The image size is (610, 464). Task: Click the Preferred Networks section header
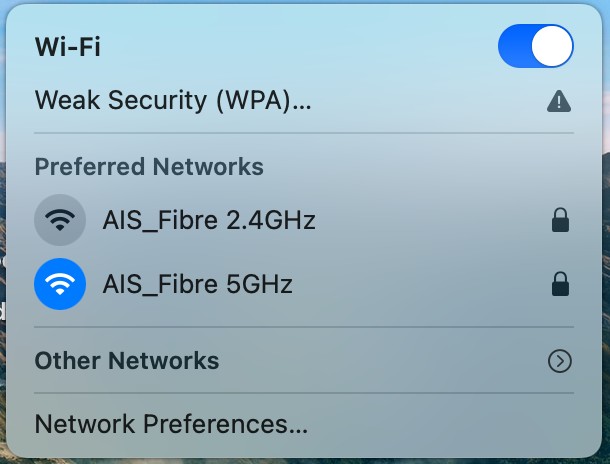pos(149,166)
